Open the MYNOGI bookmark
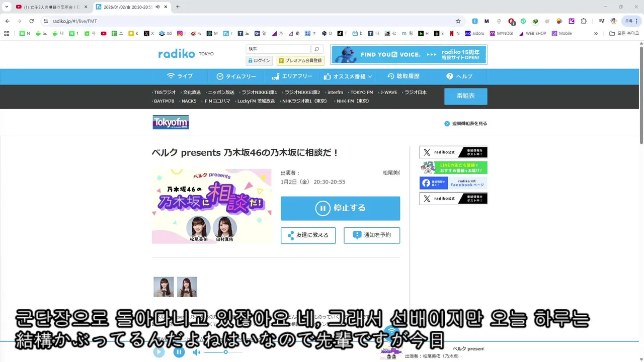The width and height of the screenshot is (644, 362). point(501,34)
